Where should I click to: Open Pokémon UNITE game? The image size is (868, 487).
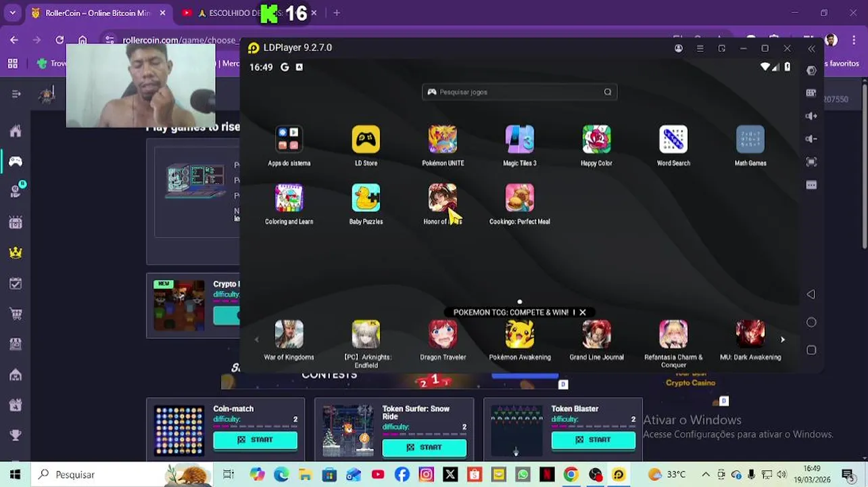click(443, 139)
